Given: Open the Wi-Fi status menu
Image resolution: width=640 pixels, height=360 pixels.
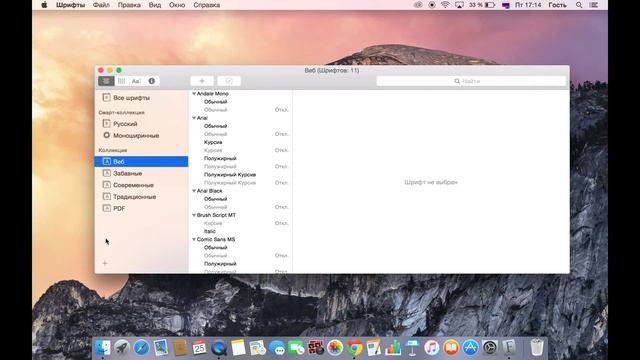Looking at the screenshot, I should click(x=445, y=5).
